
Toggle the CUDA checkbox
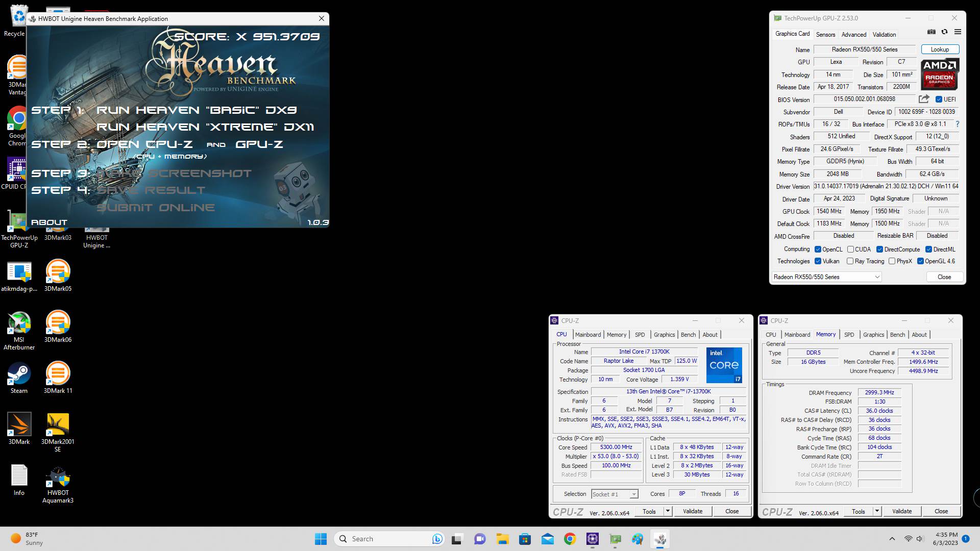point(850,249)
